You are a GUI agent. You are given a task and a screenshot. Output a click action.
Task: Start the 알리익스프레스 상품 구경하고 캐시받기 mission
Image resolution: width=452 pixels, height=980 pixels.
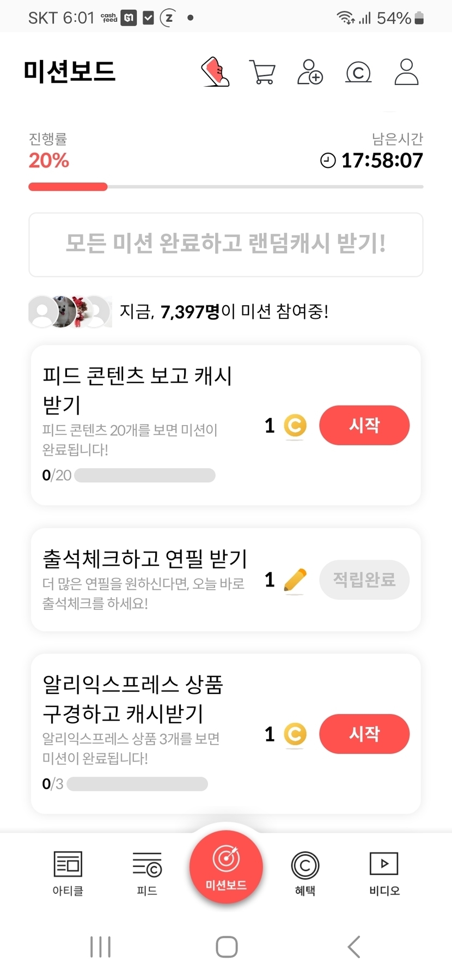pyautogui.click(x=364, y=734)
